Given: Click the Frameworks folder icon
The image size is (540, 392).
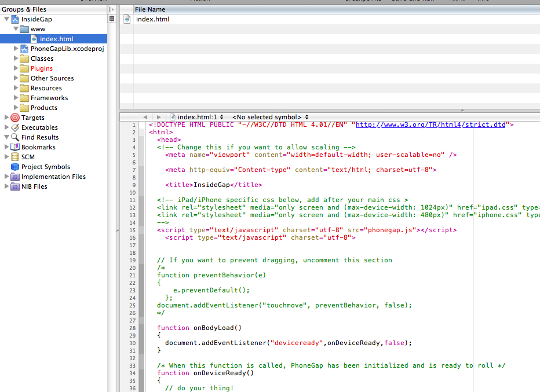Looking at the screenshot, I should [x=24, y=98].
